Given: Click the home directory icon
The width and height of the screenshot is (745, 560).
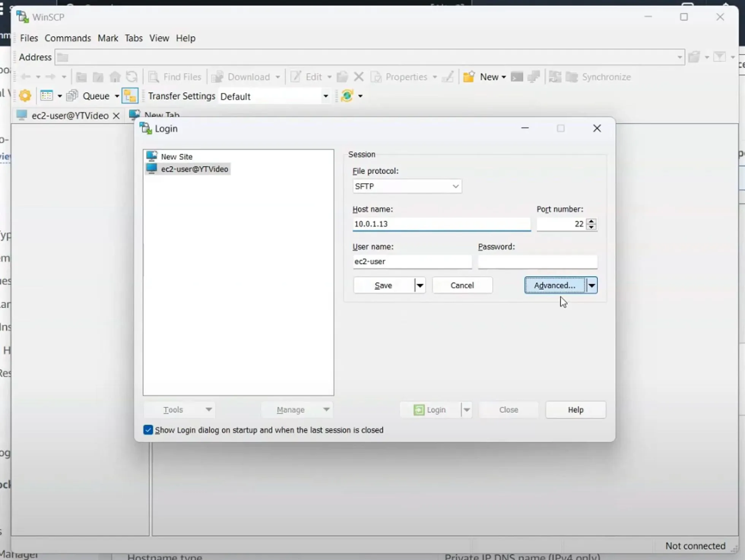Looking at the screenshot, I should pyautogui.click(x=115, y=77).
